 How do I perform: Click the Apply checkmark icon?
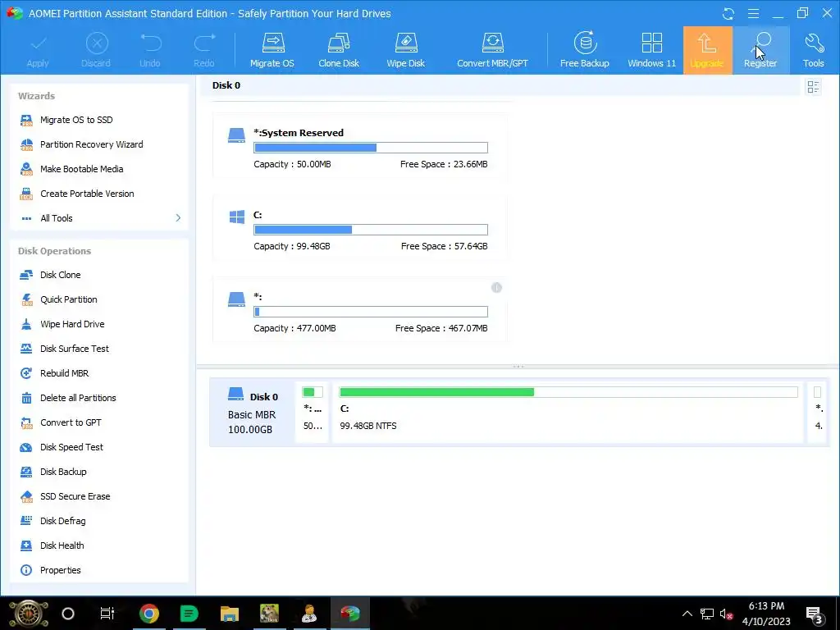click(38, 43)
